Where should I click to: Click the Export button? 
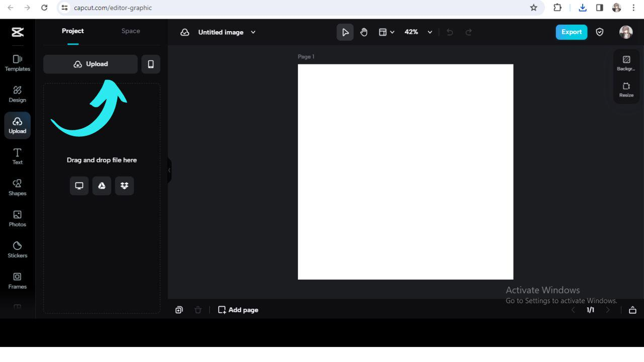[571, 32]
